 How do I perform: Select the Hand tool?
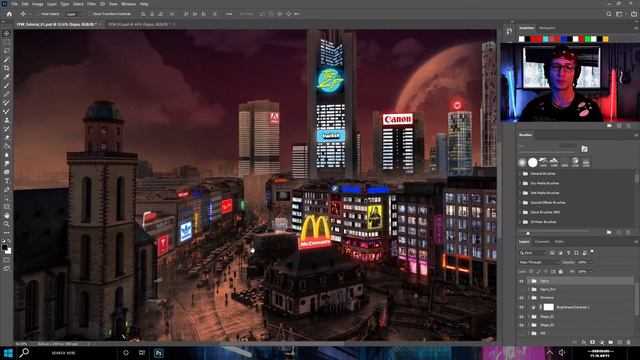coord(7,215)
